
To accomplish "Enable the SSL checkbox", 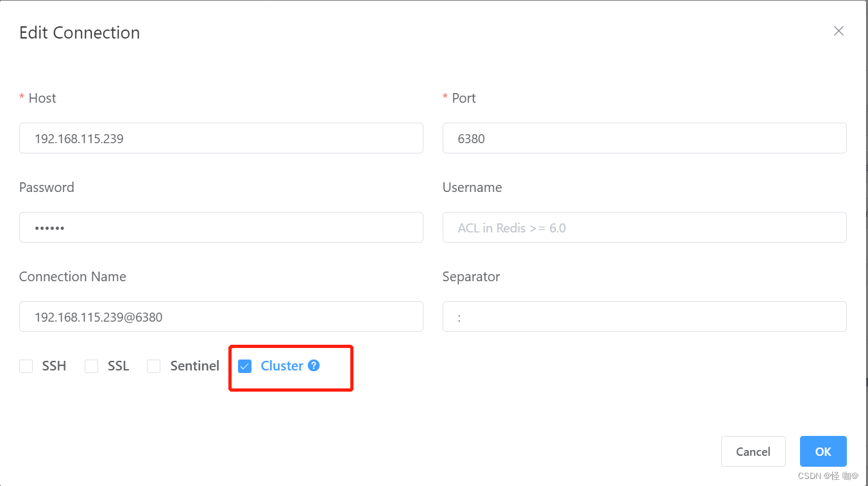I will (x=92, y=366).
